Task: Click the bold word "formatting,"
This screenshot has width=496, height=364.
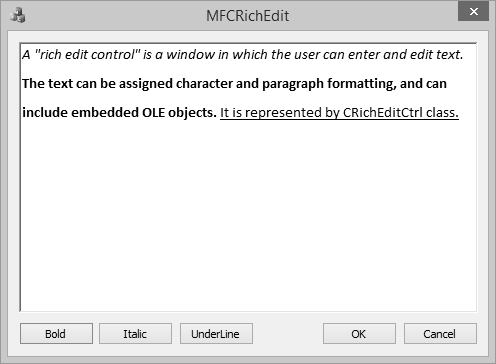Action: [362, 84]
